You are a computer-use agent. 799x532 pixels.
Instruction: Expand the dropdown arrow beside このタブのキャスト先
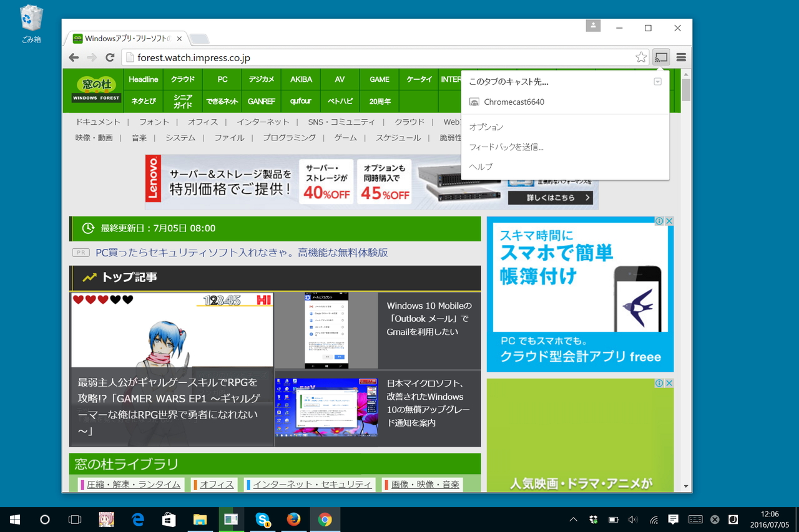(x=657, y=81)
